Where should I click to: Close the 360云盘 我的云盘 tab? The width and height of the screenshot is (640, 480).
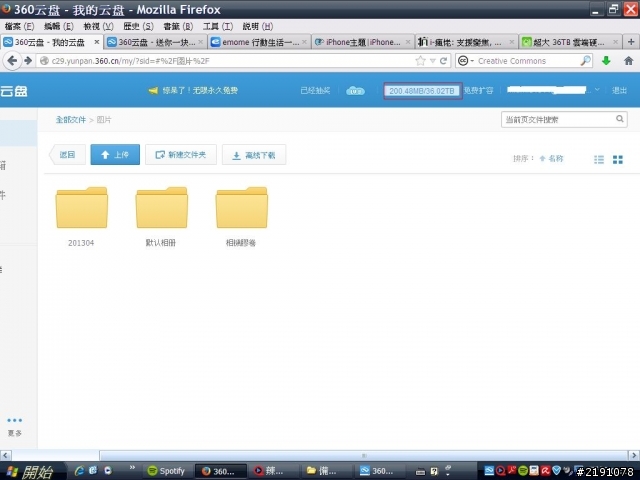coord(97,42)
